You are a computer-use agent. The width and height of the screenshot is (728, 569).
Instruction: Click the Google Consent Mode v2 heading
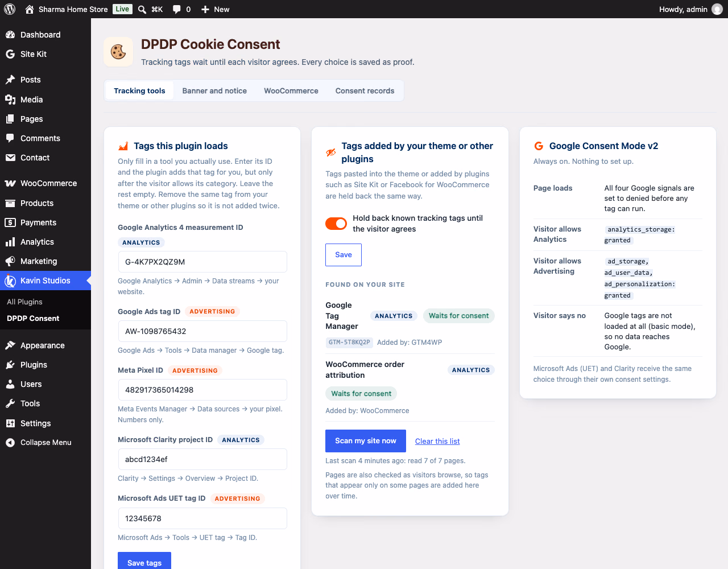603,146
